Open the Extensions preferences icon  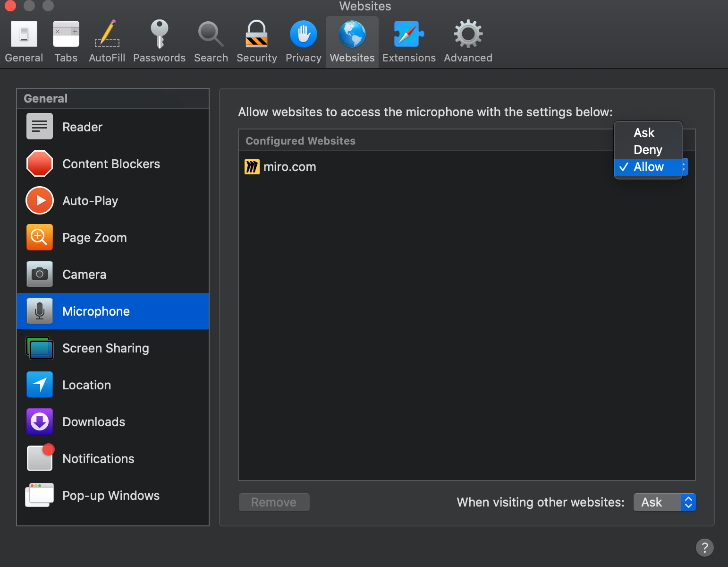pyautogui.click(x=408, y=35)
